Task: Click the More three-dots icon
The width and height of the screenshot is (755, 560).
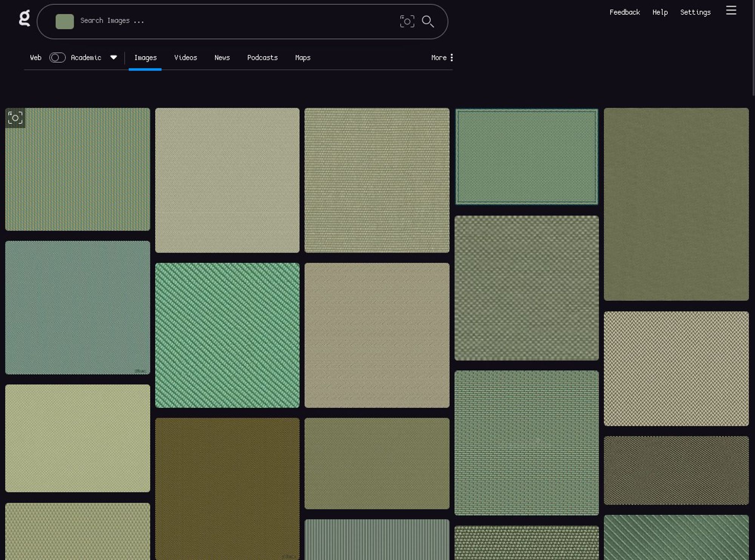Action: (x=451, y=58)
